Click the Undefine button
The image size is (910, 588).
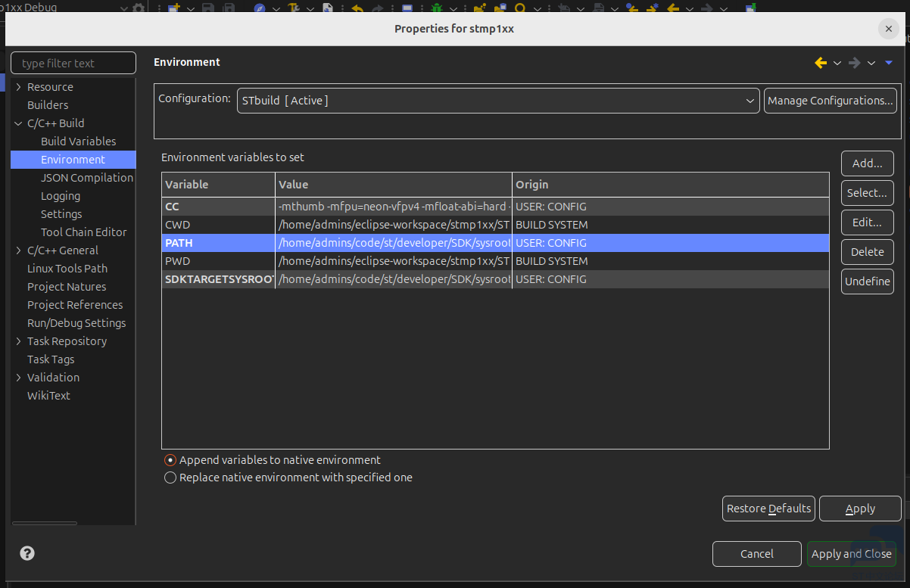pos(868,282)
